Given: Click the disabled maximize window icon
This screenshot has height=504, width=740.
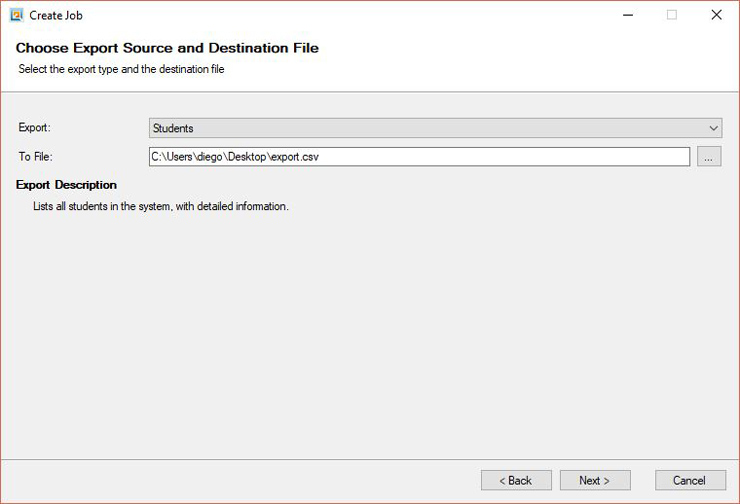Looking at the screenshot, I should point(672,15).
